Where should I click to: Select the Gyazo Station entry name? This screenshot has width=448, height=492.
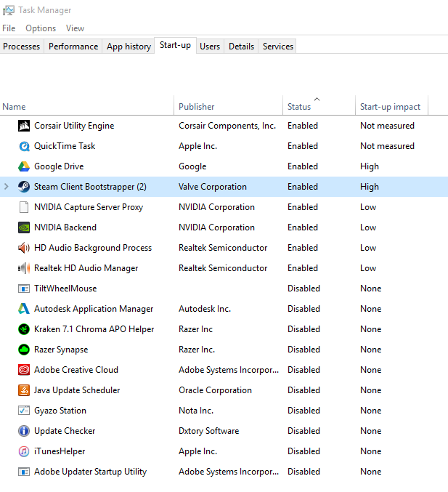(x=60, y=411)
